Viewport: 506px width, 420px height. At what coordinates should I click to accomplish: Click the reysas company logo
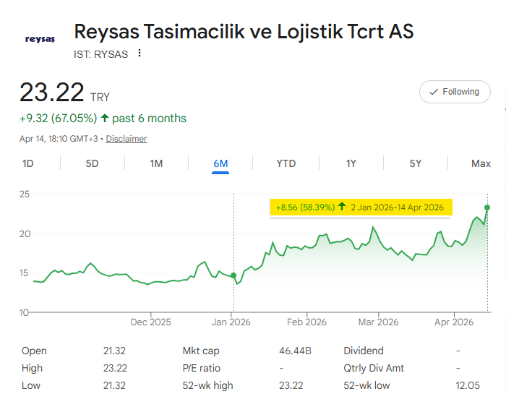pos(40,39)
